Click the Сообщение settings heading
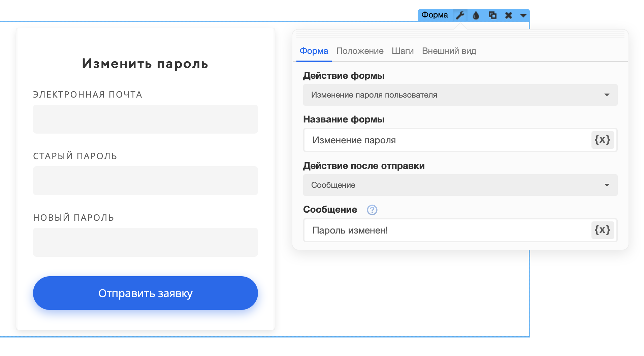Screen dimensions: 644x356 click(330, 210)
